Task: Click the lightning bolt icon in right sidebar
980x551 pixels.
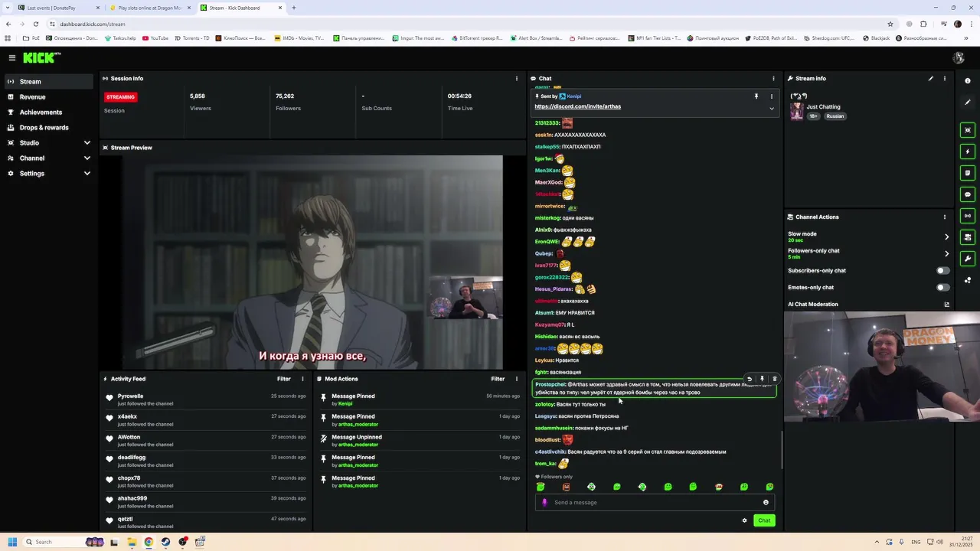Action: coord(968,152)
